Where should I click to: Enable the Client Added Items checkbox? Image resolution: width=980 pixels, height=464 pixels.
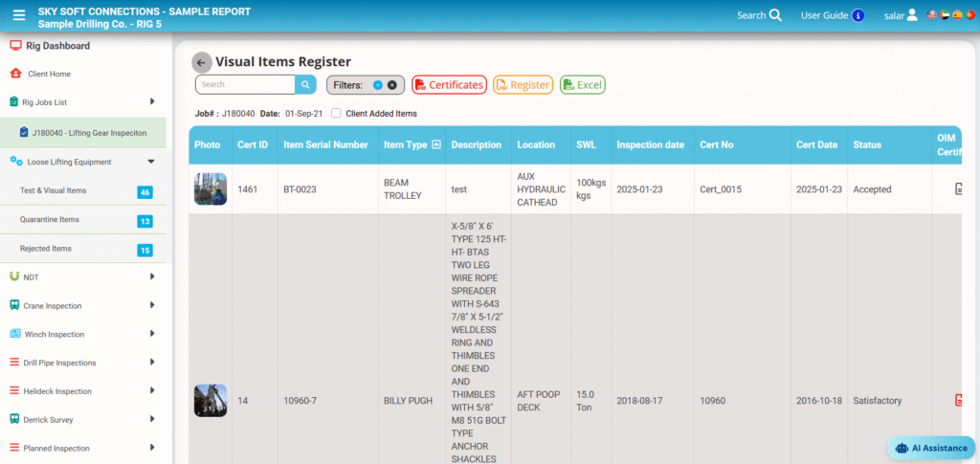pyautogui.click(x=336, y=114)
